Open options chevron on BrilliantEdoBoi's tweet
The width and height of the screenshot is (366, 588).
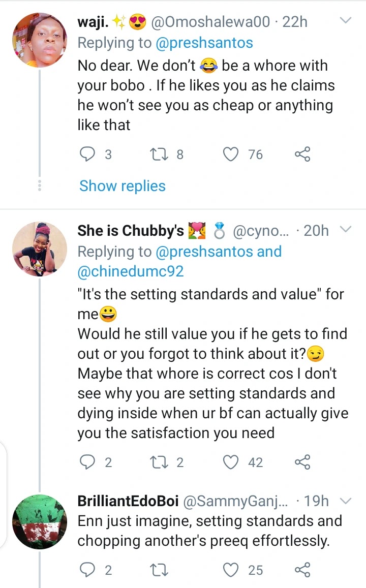pyautogui.click(x=345, y=501)
